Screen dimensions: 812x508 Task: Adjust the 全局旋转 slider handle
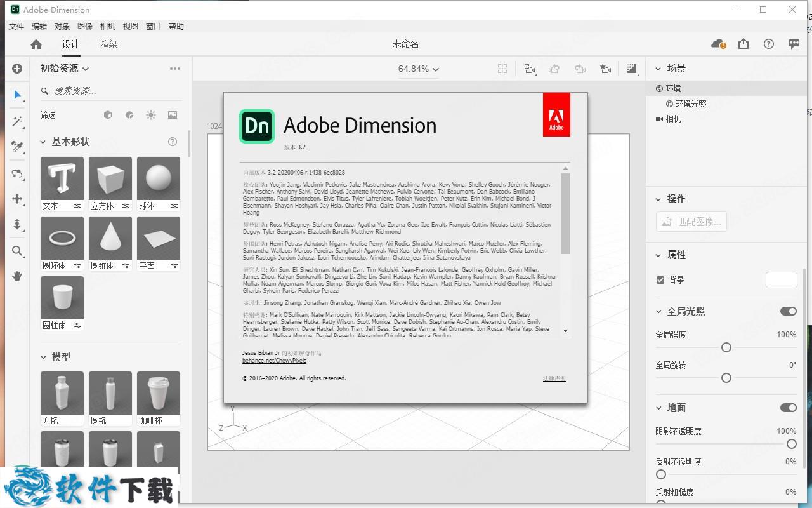pyautogui.click(x=726, y=378)
